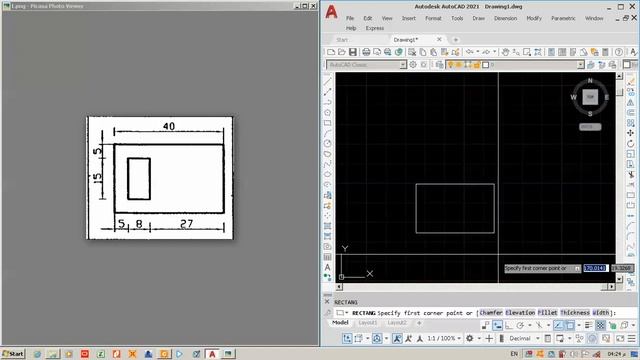Expand the Undo history dropdown arrow
This screenshot has width=640, height=360.
(478, 52)
